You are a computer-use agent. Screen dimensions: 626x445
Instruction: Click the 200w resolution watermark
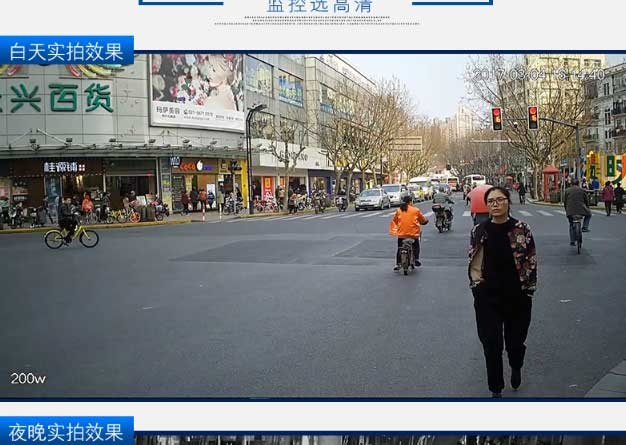pyautogui.click(x=28, y=378)
